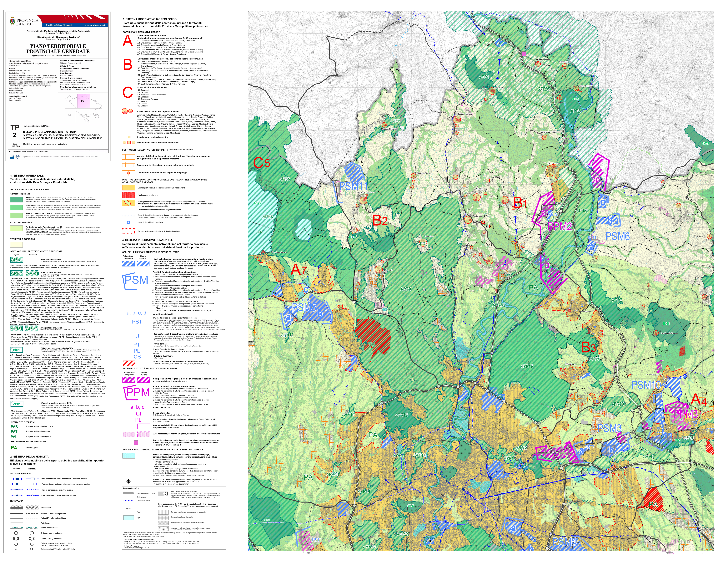Click the red C5 label on the map
Screen dimensions: 728x575
(262, 163)
